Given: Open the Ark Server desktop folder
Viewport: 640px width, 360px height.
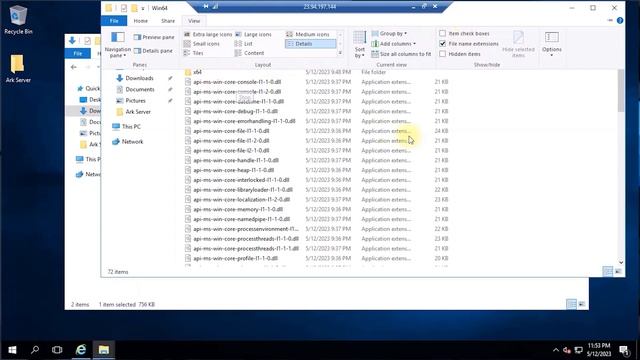Looking at the screenshot, I should click(x=18, y=68).
